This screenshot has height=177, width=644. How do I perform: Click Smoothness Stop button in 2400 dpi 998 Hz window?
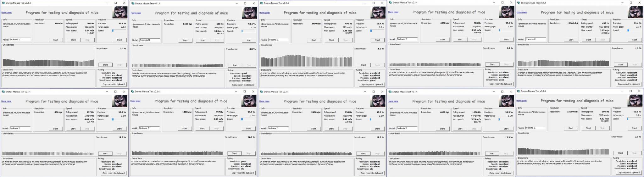click(377, 153)
